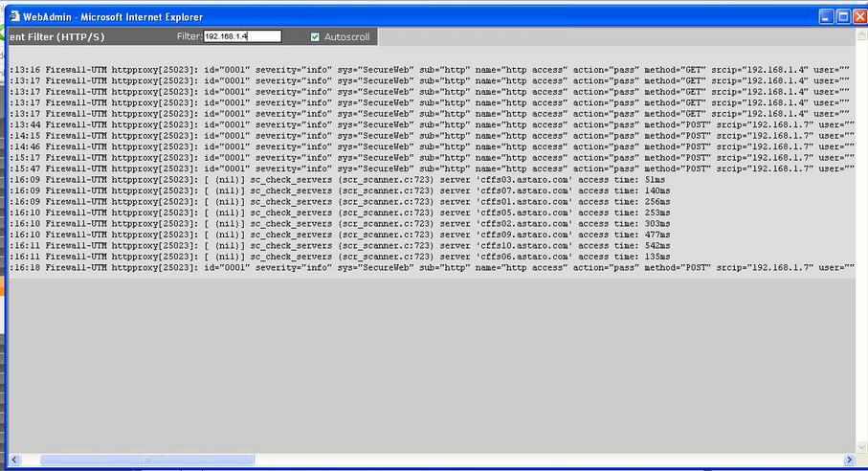Image resolution: width=868 pixels, height=471 pixels.
Task: Click the last log line at 16:18
Action: tap(431, 268)
